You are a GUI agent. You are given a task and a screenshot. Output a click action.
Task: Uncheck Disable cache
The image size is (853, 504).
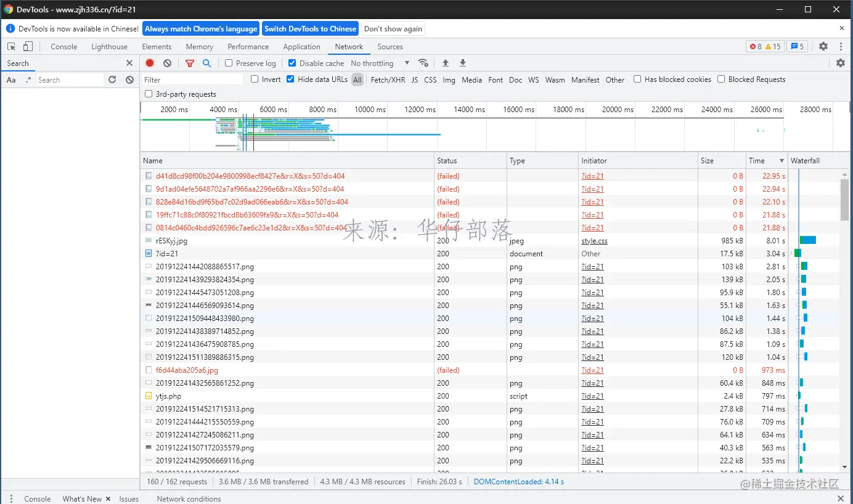292,63
